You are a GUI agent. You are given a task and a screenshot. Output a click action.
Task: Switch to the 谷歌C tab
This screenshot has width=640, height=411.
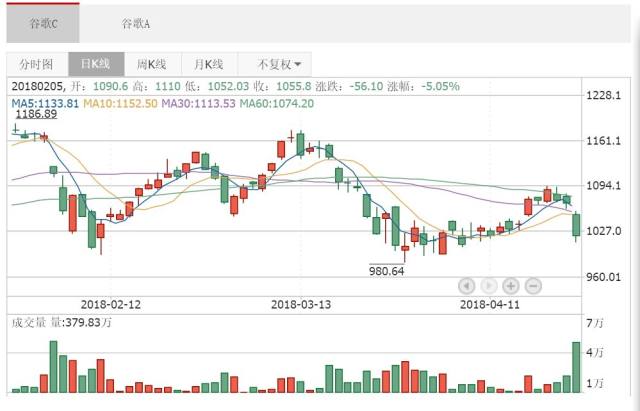[x=43, y=23]
